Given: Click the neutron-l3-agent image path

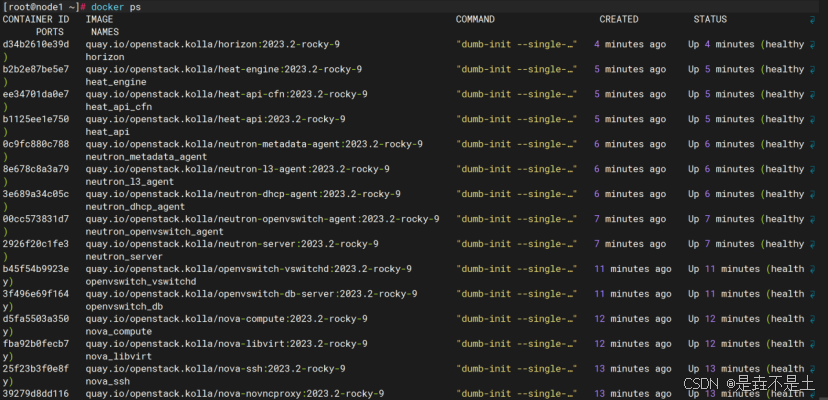Looking at the screenshot, I should tap(238, 169).
